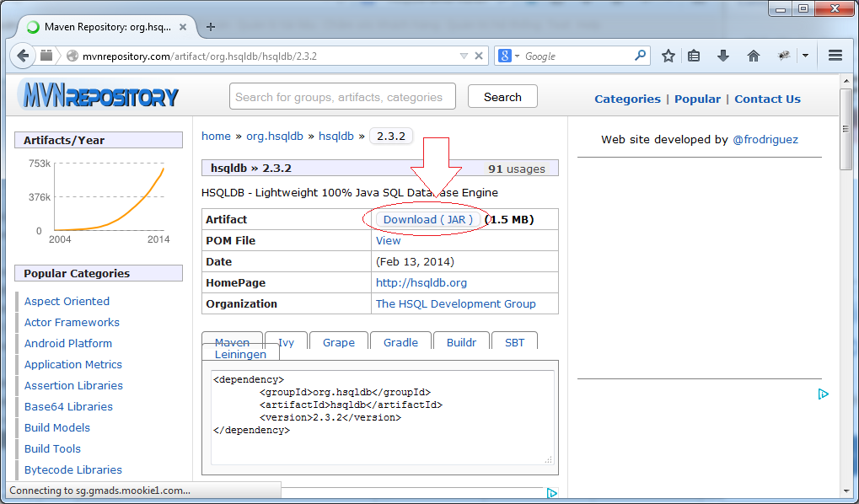Click the home breadcrumb link
Viewport: 859px width, 504px height.
point(216,137)
